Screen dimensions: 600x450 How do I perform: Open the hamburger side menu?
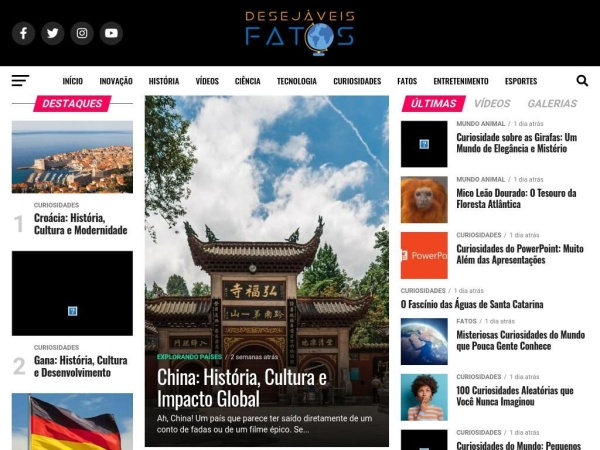pos(20,81)
